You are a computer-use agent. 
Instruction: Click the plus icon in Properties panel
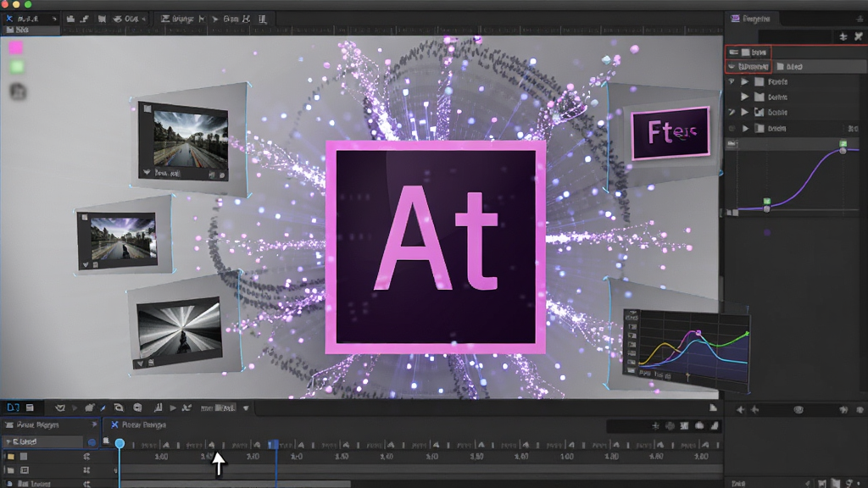click(x=843, y=36)
